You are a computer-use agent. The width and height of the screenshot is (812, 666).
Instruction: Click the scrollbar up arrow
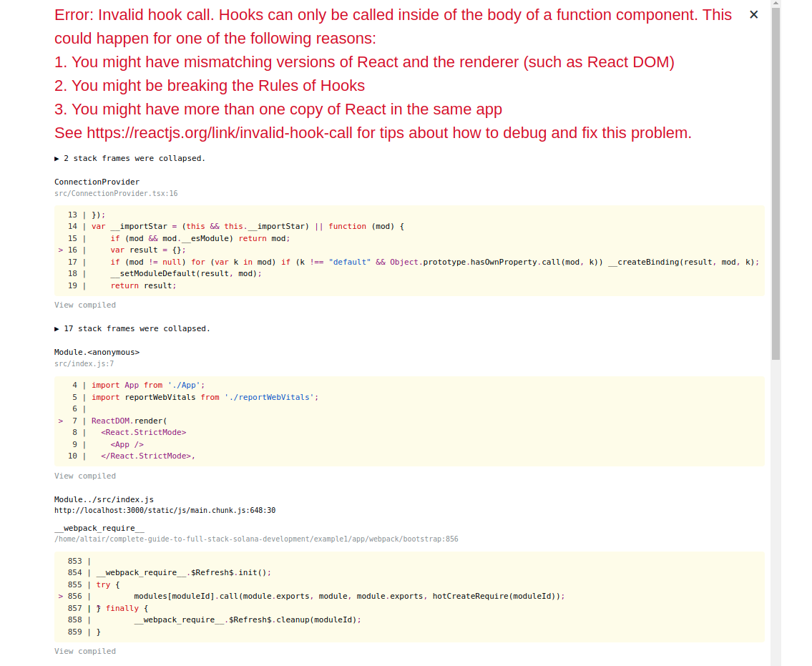pos(776,3)
